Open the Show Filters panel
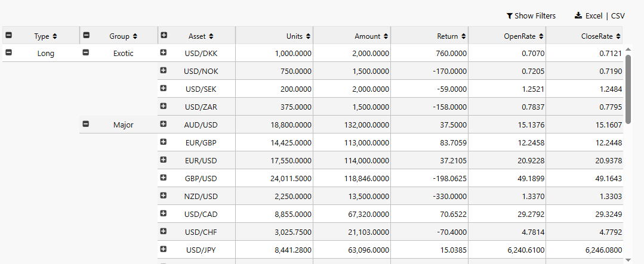 [x=531, y=16]
